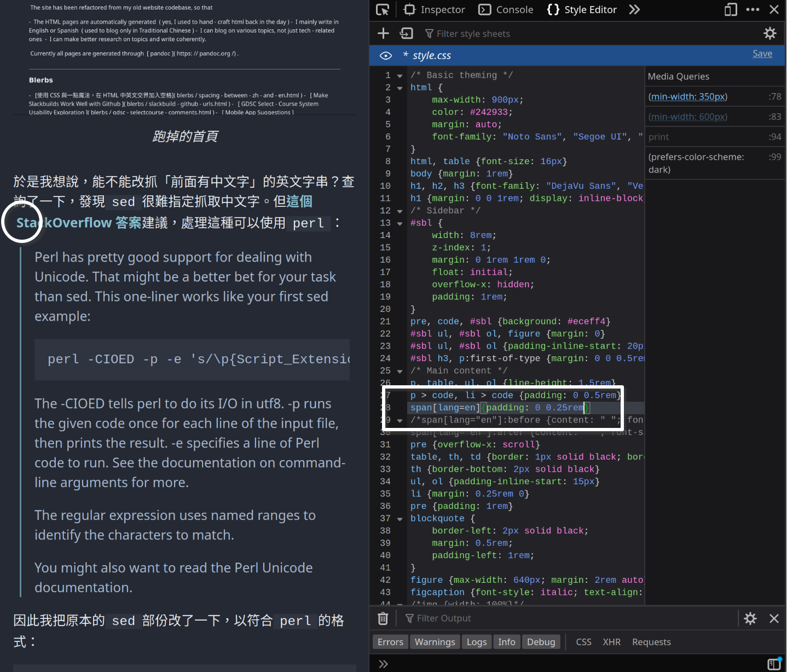Toggle the Info console filter
The height and width of the screenshot is (672, 787).
[x=507, y=642]
